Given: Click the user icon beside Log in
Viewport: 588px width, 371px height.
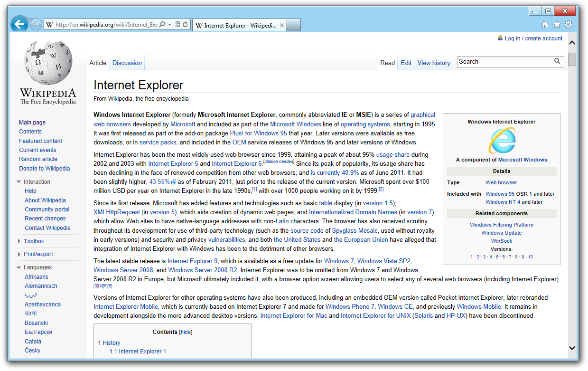Looking at the screenshot, I should [x=500, y=38].
